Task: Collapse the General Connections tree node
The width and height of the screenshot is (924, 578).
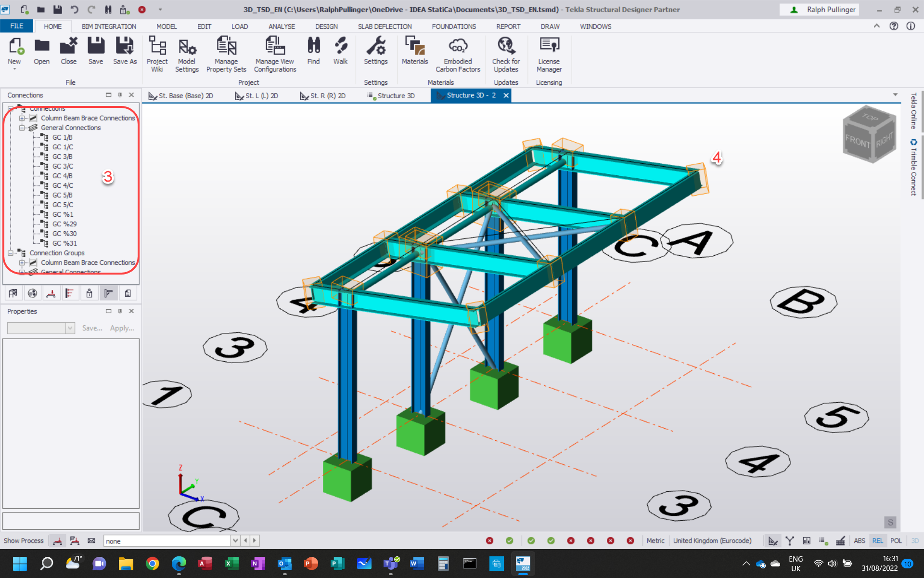Action: click(22, 128)
